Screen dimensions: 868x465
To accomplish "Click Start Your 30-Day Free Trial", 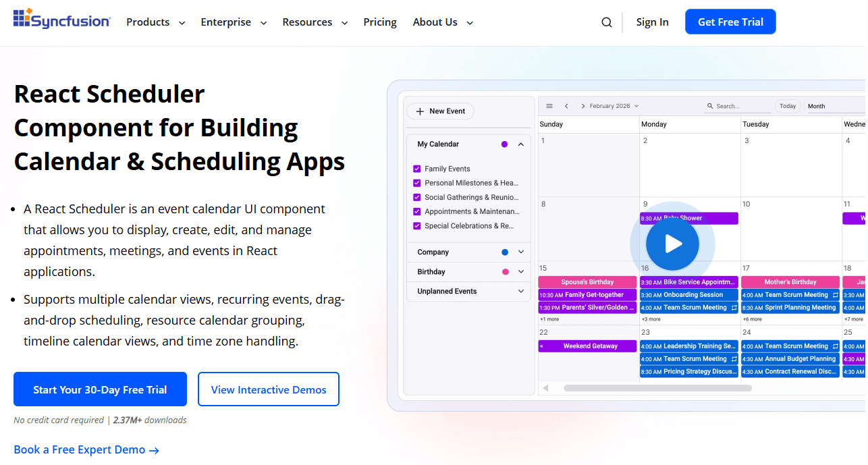I will (x=100, y=389).
